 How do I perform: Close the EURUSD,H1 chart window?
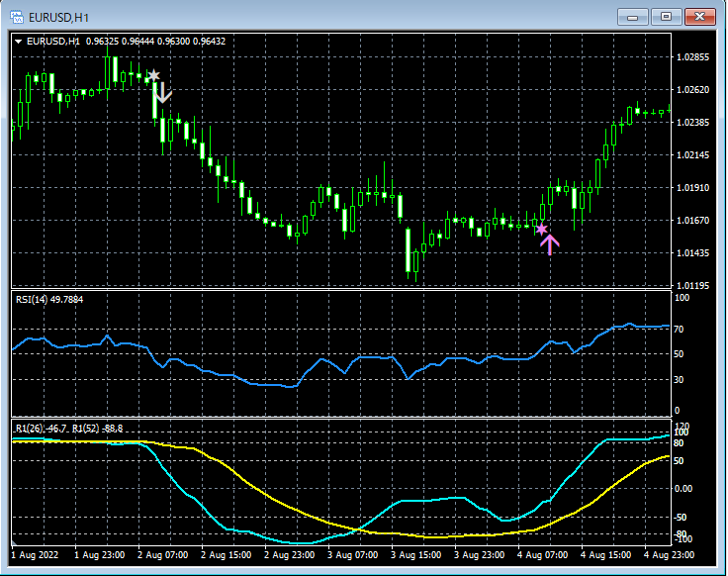(x=700, y=16)
